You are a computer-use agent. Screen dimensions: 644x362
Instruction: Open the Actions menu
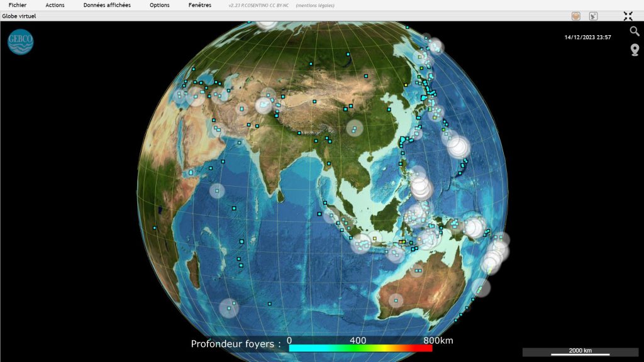[x=55, y=5]
